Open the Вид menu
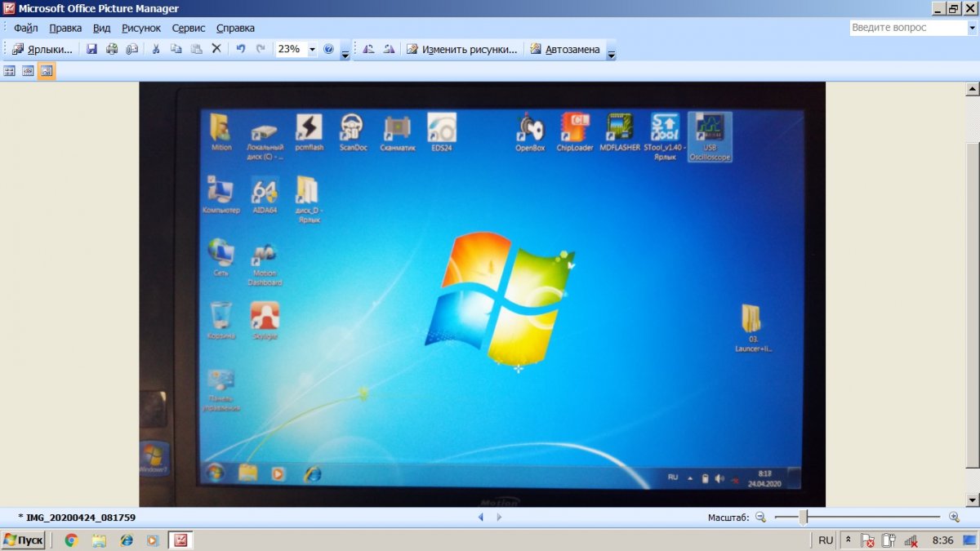The image size is (980, 551). (102, 28)
